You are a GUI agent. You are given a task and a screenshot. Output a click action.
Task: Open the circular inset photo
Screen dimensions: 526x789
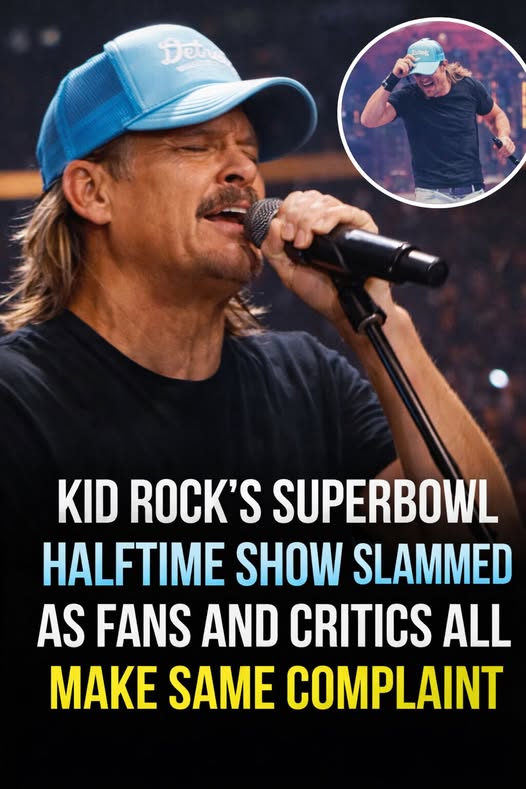[x=432, y=113]
